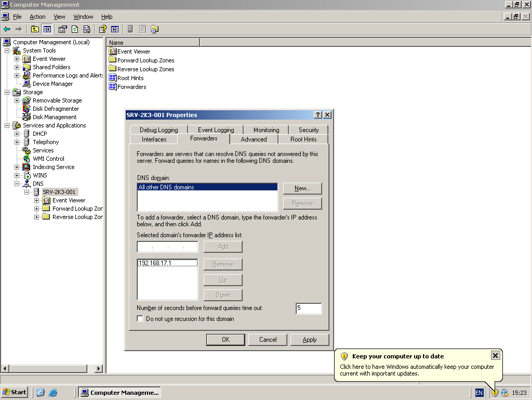Select WMI Control in the tree
This screenshot has width=532, height=400.
point(48,159)
